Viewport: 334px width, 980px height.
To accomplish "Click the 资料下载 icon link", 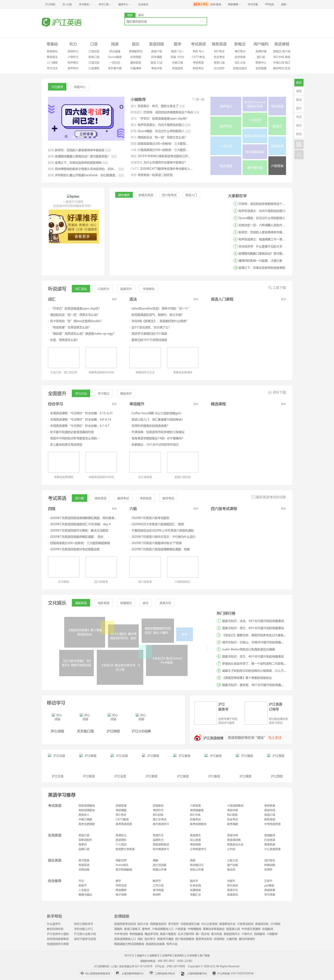I will click(x=277, y=392).
